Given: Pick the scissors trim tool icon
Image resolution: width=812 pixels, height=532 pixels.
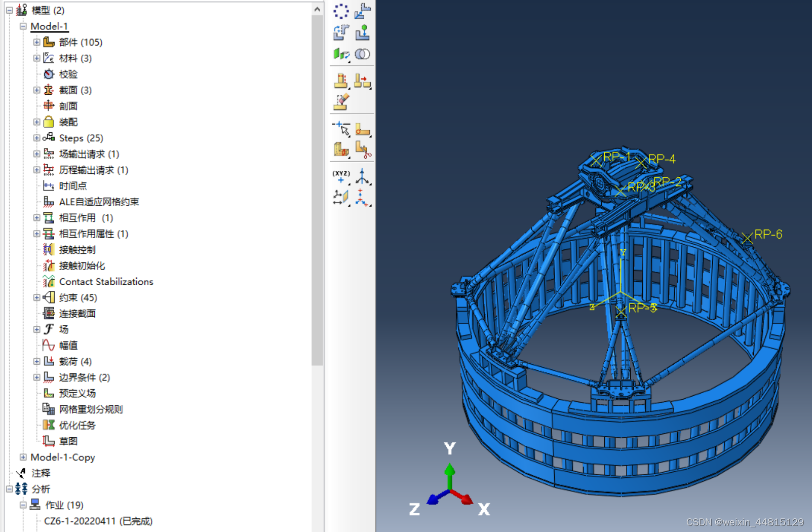Looking at the screenshot, I should coord(363,149).
